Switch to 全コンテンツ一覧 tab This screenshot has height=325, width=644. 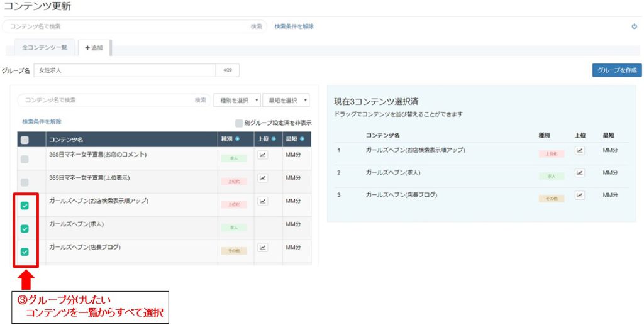(x=45, y=48)
